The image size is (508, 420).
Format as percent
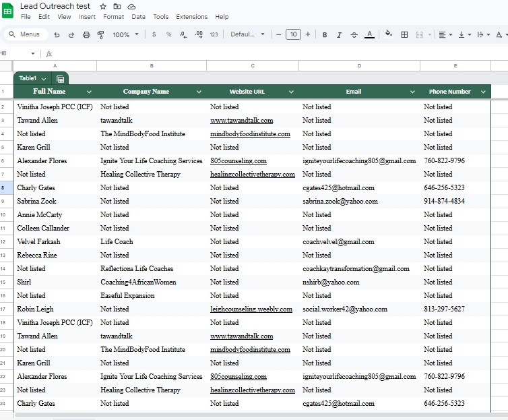pos(168,34)
